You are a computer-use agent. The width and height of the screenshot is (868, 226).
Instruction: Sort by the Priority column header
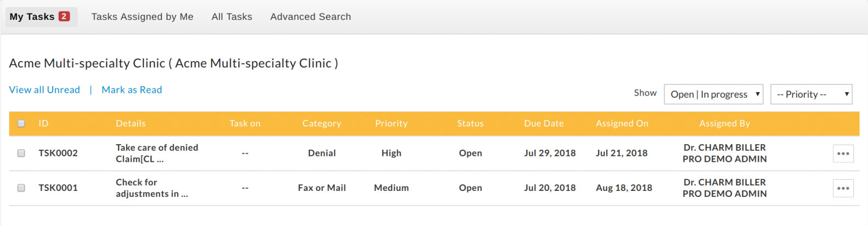(x=391, y=123)
